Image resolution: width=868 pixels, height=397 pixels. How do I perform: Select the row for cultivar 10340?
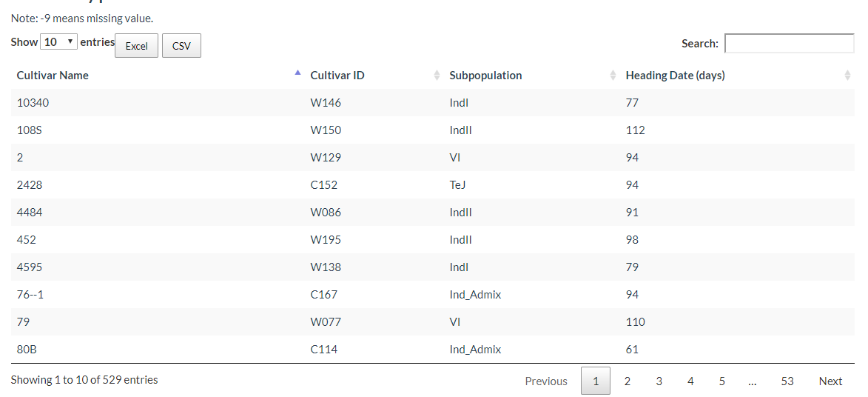click(432, 102)
